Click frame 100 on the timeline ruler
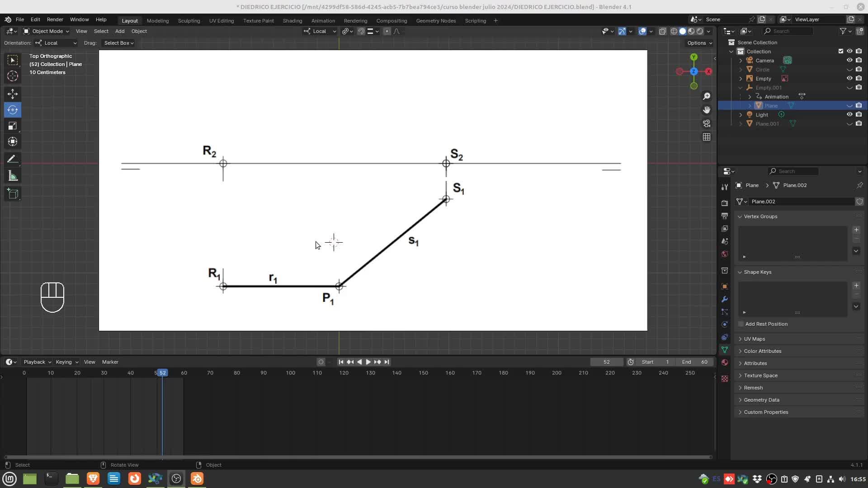Screen dimensions: 868x488 click(290, 373)
